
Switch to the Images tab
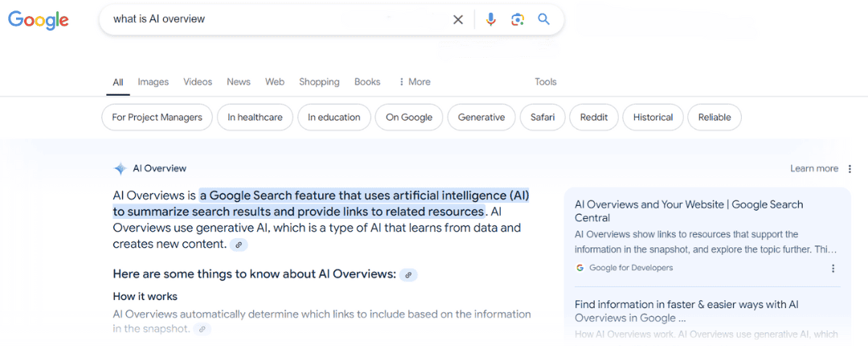coord(154,82)
